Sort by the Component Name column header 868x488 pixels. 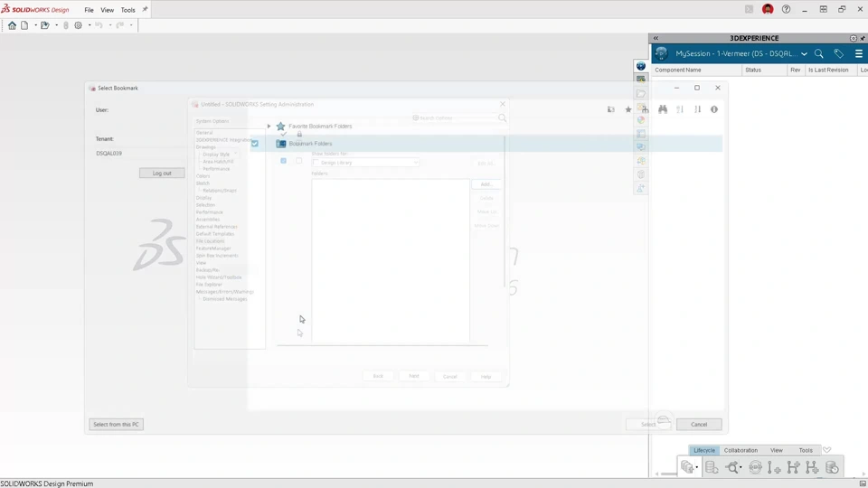click(697, 70)
